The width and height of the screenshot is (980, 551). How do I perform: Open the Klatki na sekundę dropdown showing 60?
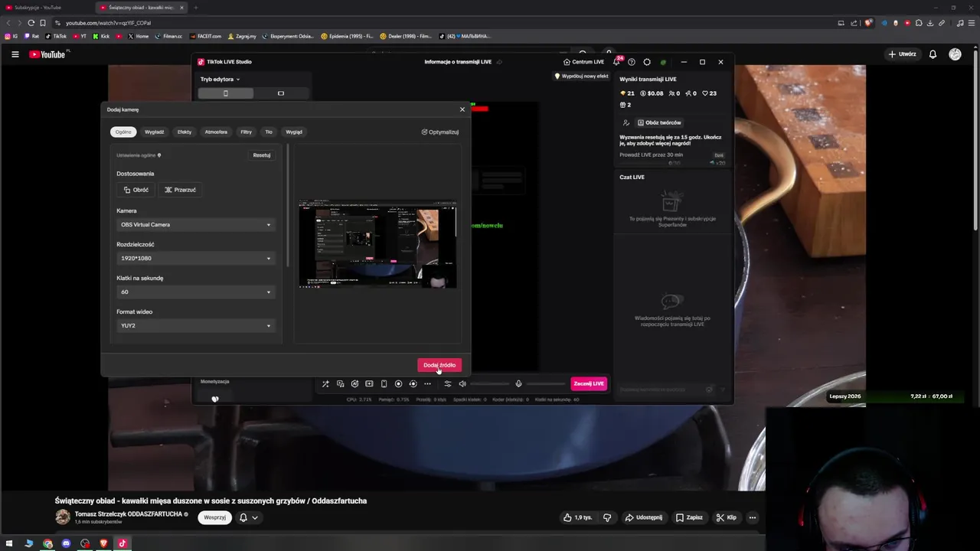point(195,292)
